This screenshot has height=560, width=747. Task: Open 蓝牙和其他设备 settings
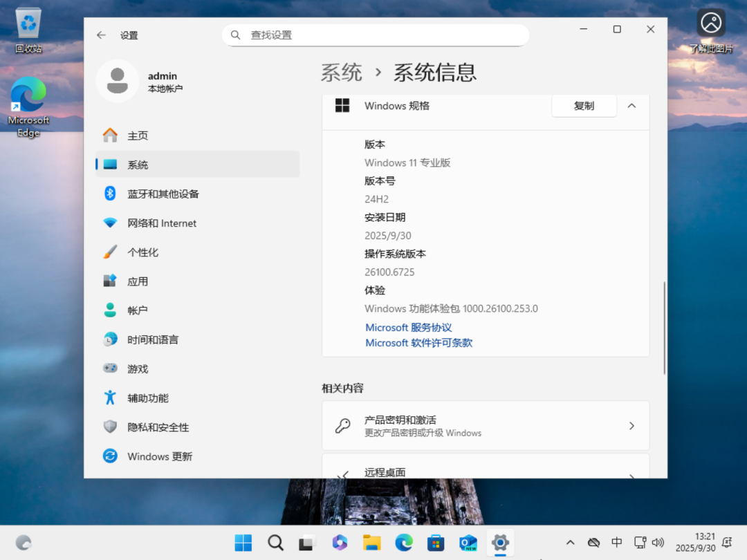point(198,194)
